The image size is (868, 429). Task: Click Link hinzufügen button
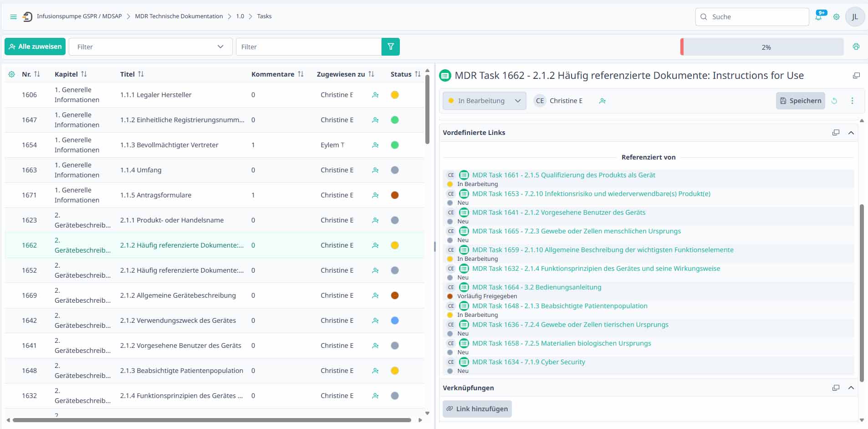[477, 409]
